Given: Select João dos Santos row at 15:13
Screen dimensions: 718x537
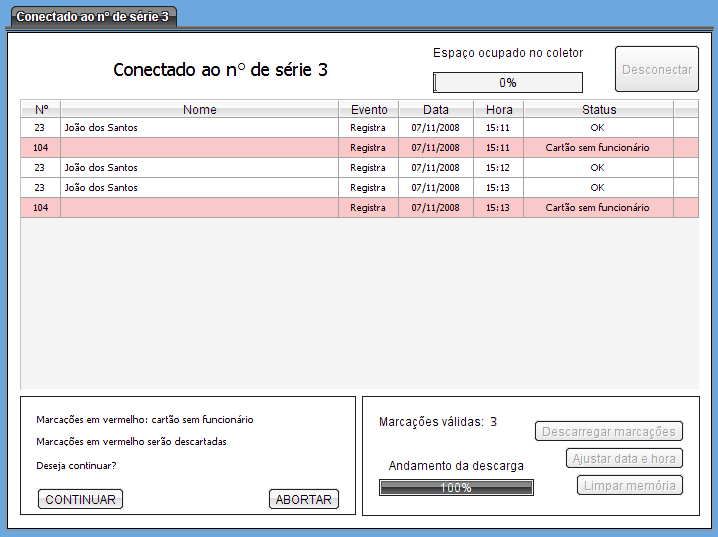Looking at the screenshot, I should (200, 188).
